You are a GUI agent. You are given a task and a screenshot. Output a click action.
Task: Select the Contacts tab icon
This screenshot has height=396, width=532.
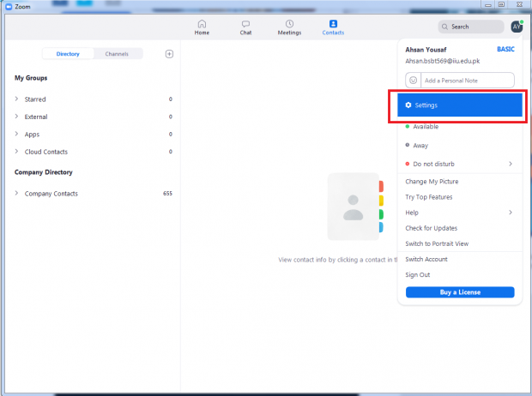(x=333, y=24)
